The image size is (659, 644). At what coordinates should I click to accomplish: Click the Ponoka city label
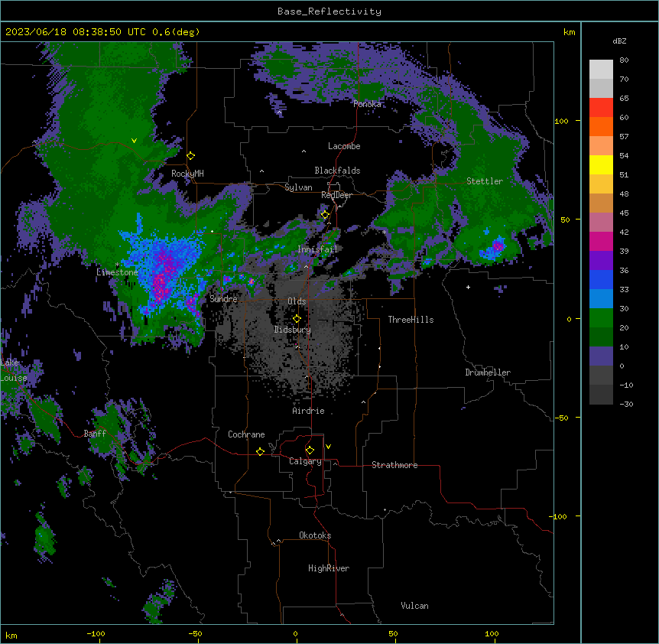[x=367, y=104]
